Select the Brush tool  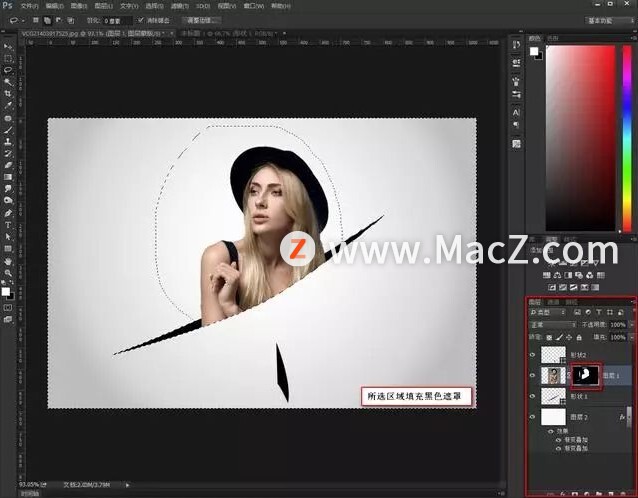8,130
